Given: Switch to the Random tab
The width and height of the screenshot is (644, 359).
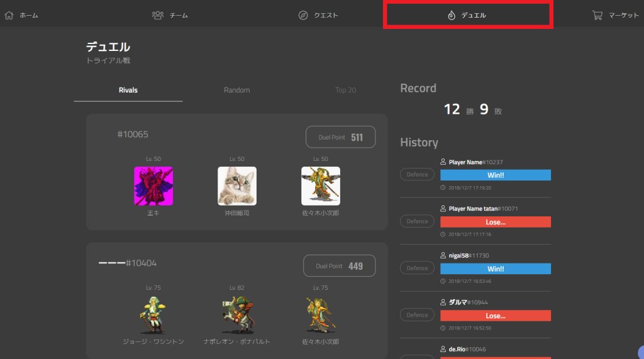Looking at the screenshot, I should (x=236, y=90).
